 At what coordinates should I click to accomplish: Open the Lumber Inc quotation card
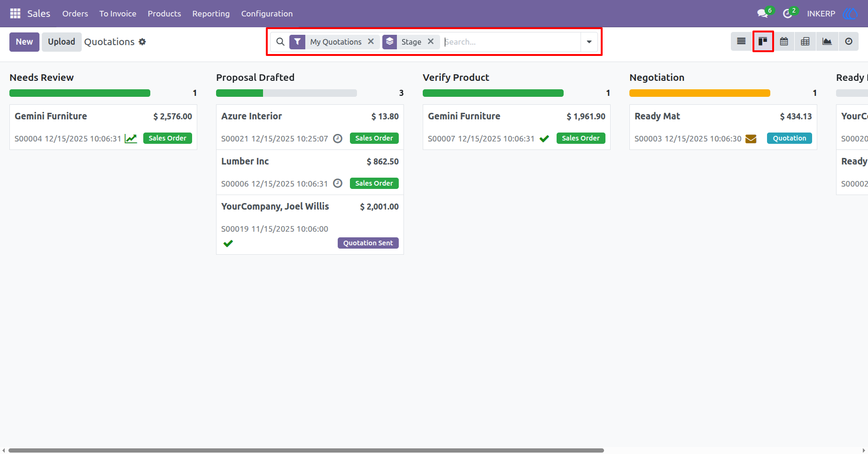click(x=310, y=172)
